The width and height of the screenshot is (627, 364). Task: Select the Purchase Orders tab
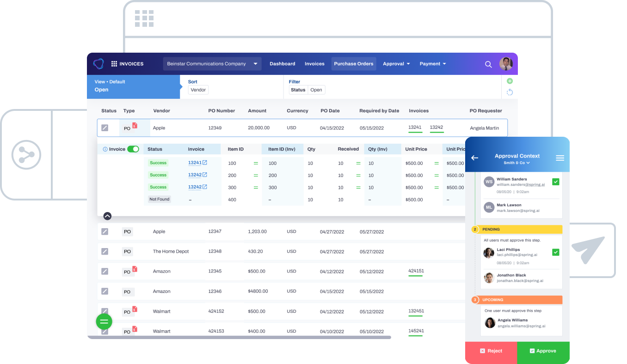[354, 63]
